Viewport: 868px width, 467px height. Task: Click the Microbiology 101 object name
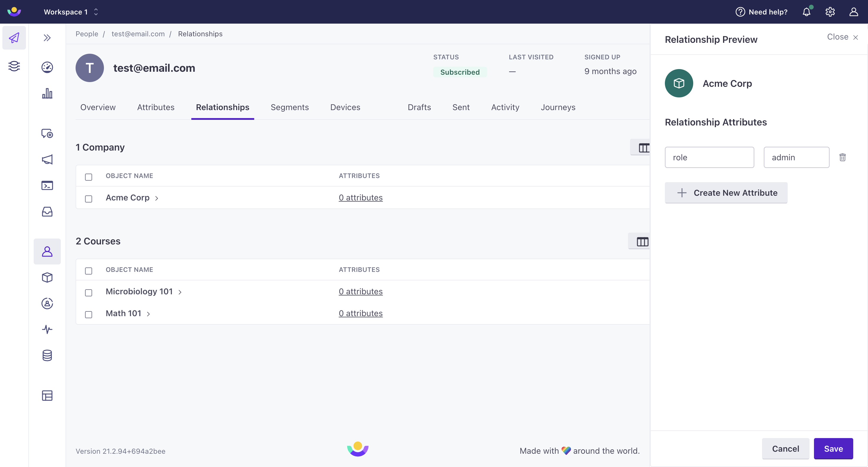click(x=139, y=291)
